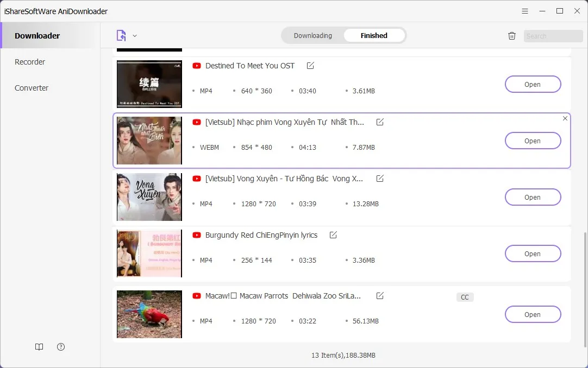
Task: Select the '[Vietsub] Nhạc phim Vong Xuyên' title
Action: tap(285, 122)
